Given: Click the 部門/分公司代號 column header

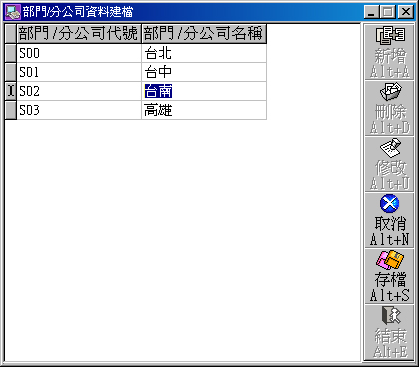Looking at the screenshot, I should point(79,33).
